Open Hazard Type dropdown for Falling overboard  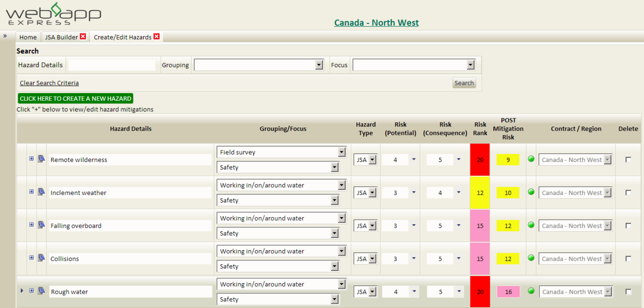(372, 225)
